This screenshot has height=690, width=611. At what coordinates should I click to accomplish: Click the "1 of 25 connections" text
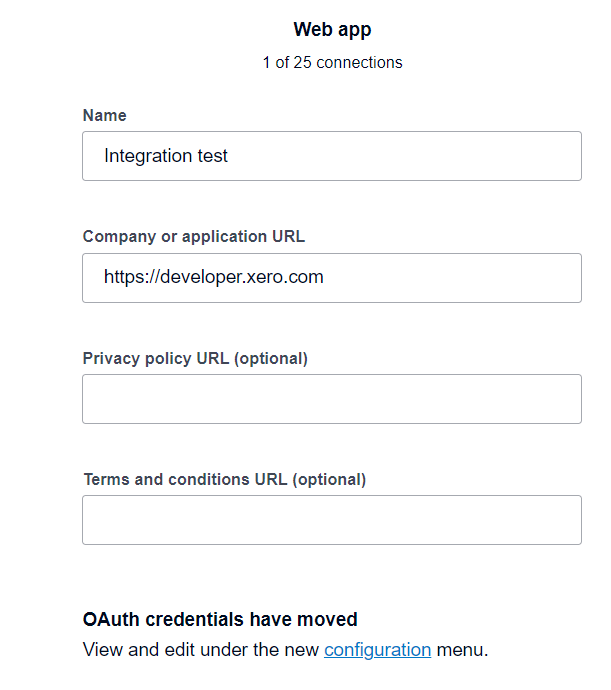[332, 62]
